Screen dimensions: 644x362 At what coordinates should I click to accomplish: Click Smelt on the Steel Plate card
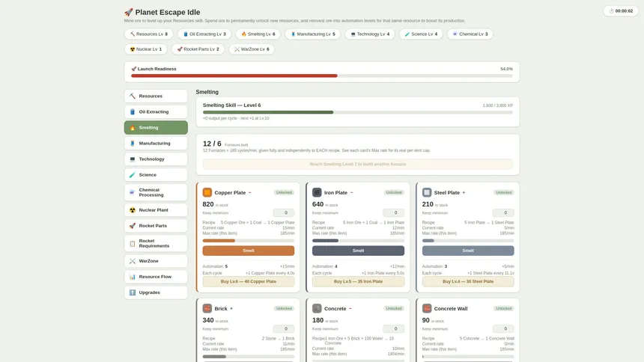coord(468,251)
